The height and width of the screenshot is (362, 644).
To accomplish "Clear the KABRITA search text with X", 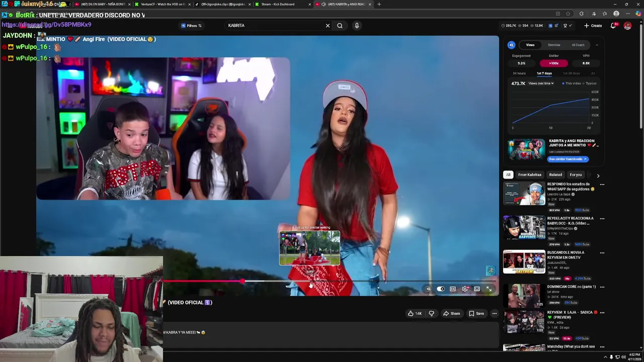I will coord(328,26).
